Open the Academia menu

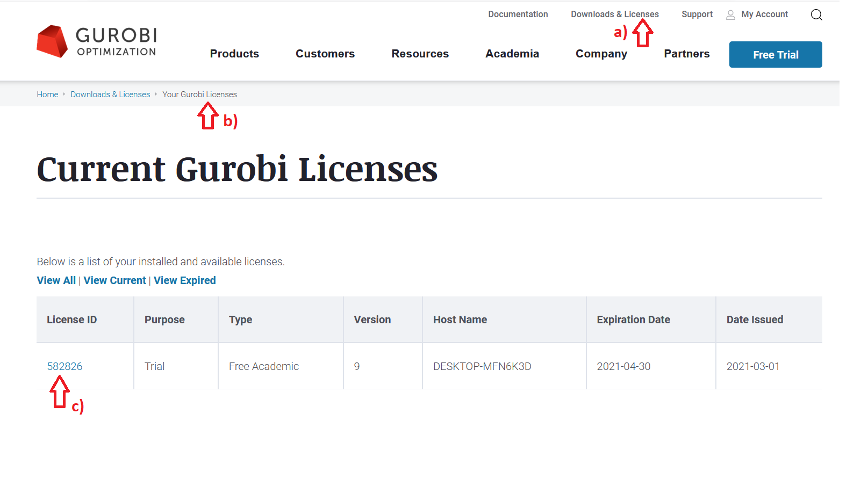pyautogui.click(x=512, y=54)
